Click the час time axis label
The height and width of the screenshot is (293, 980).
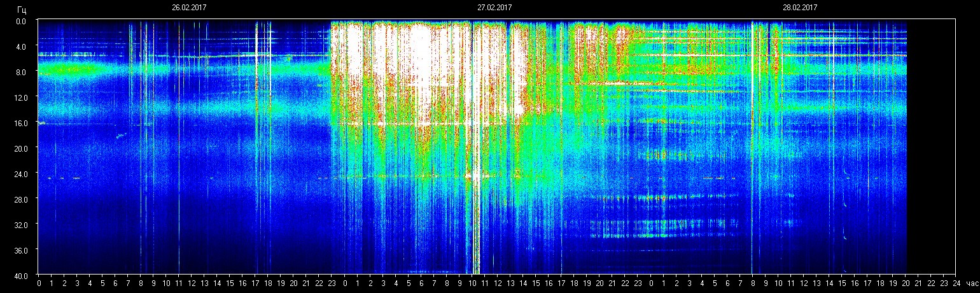tap(971, 283)
